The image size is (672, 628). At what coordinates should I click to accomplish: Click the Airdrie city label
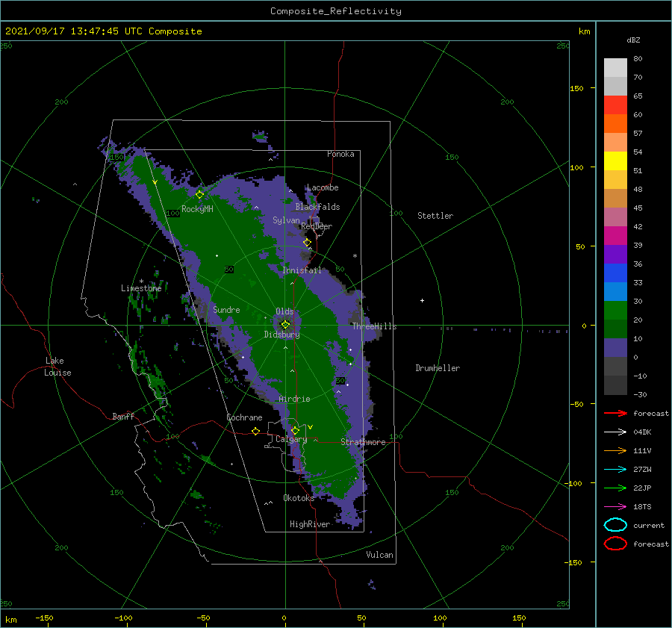(x=294, y=399)
